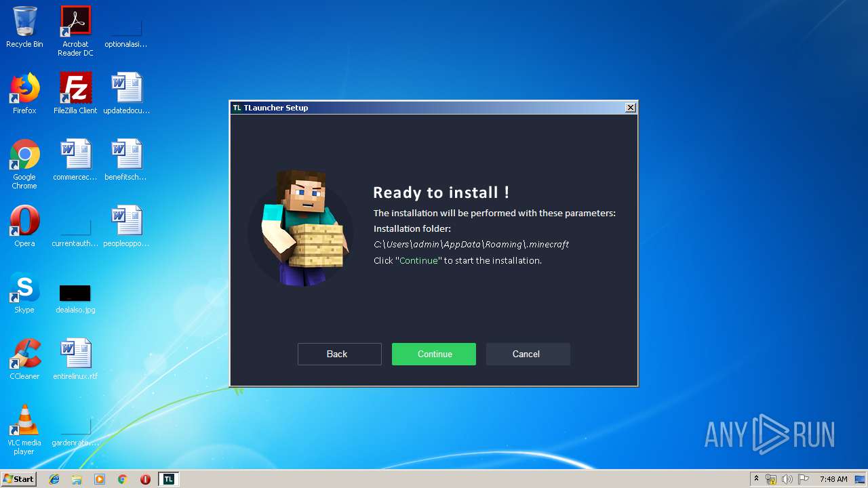This screenshot has width=868, height=488.
Task: Open the volume control tray icon
Action: (x=787, y=479)
